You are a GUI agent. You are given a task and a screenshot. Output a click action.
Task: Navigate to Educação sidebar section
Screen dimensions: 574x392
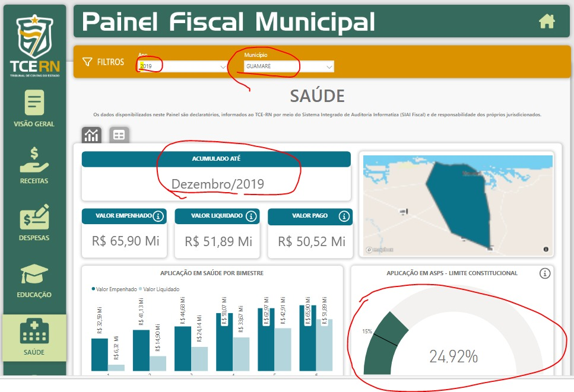pyautogui.click(x=34, y=281)
